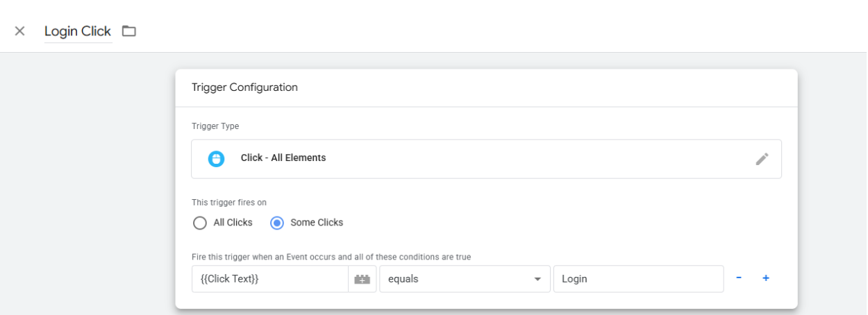The height and width of the screenshot is (315, 868).
Task: Click the pencil icon to edit trigger type
Action: click(762, 159)
